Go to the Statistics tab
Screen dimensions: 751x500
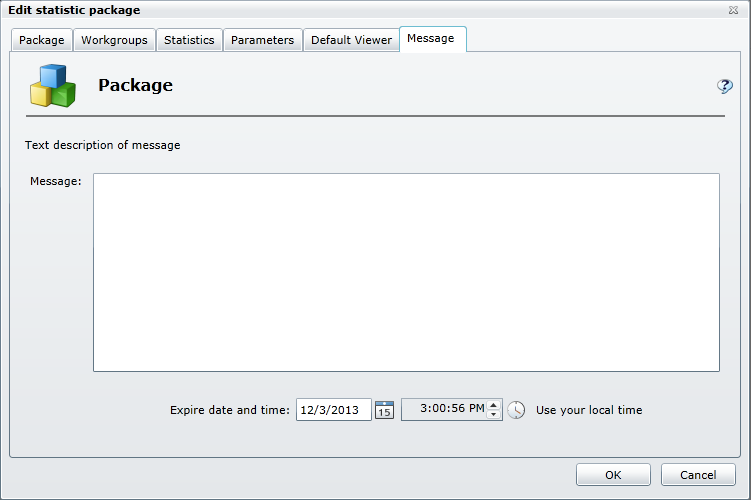click(189, 40)
